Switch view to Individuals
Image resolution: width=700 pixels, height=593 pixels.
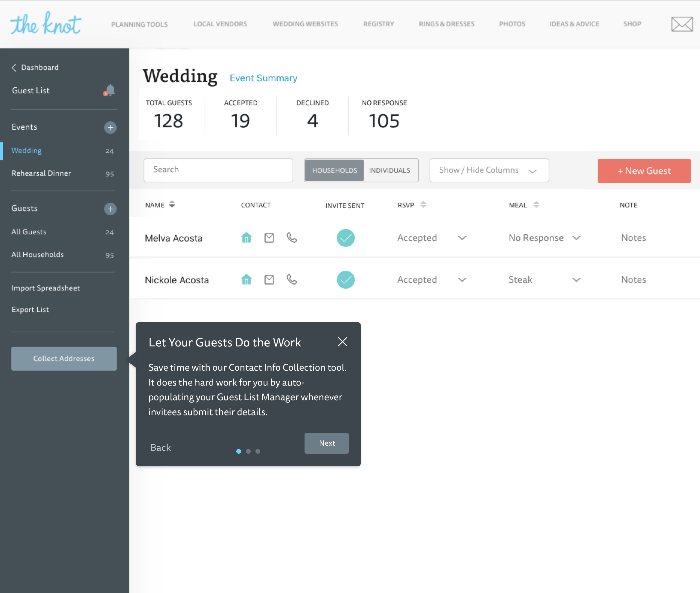389,170
